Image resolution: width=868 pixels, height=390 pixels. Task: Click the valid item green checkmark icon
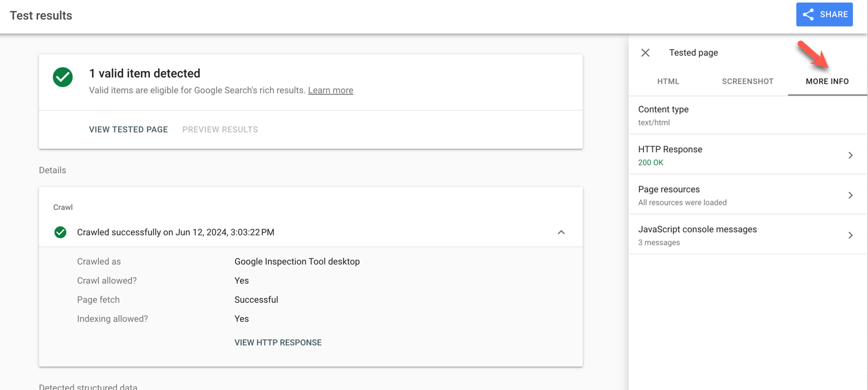[63, 77]
